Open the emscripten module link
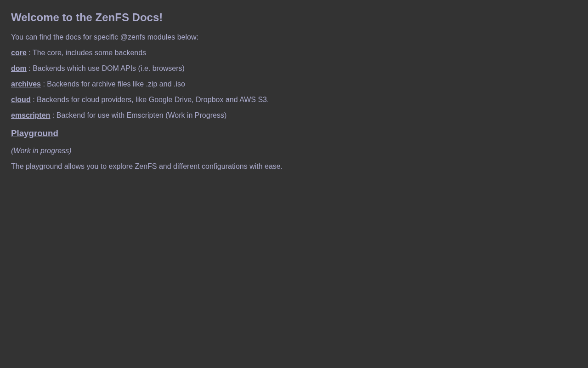The image size is (588, 368). tap(30, 115)
